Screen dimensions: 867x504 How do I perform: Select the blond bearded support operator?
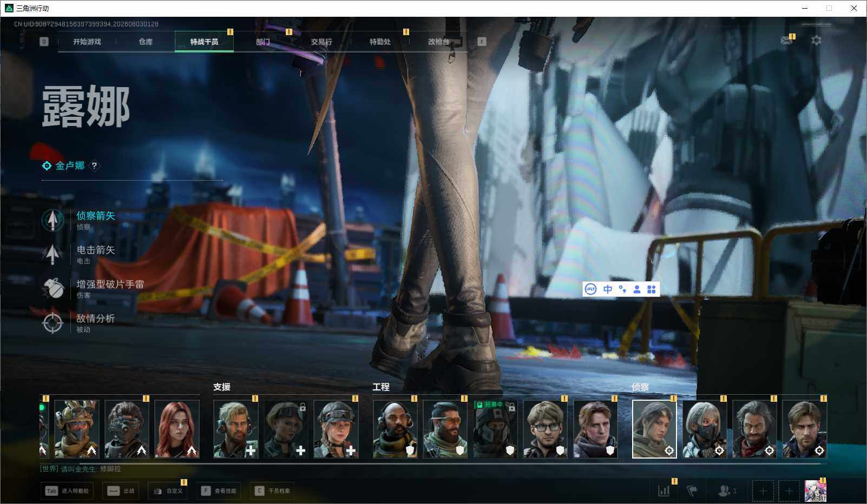(x=236, y=429)
